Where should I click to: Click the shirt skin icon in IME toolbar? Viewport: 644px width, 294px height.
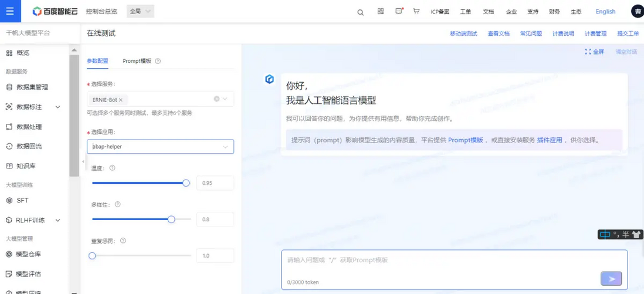tap(636, 235)
